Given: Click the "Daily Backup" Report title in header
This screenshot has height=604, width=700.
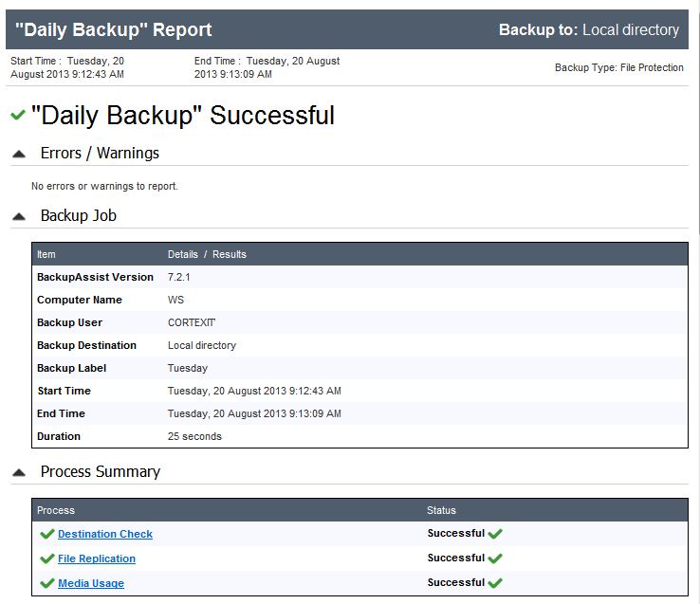Looking at the screenshot, I should click(x=114, y=30).
